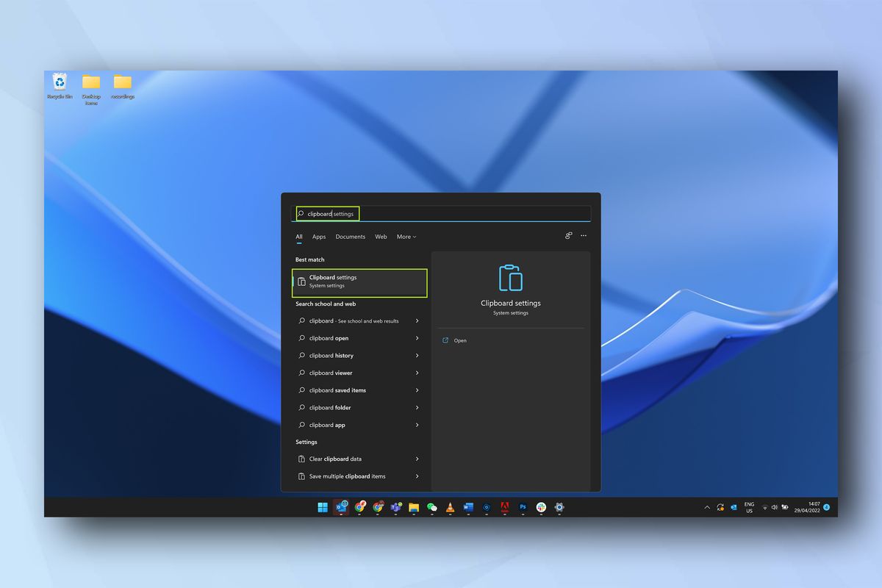Viewport: 882px width, 588px height.
Task: Open Photoshop from the taskbar
Action: [x=522, y=507]
